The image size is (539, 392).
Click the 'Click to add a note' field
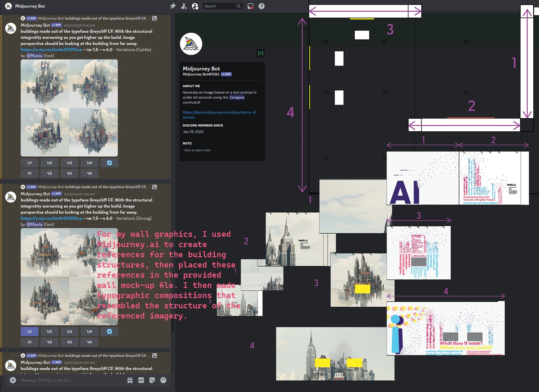click(197, 150)
